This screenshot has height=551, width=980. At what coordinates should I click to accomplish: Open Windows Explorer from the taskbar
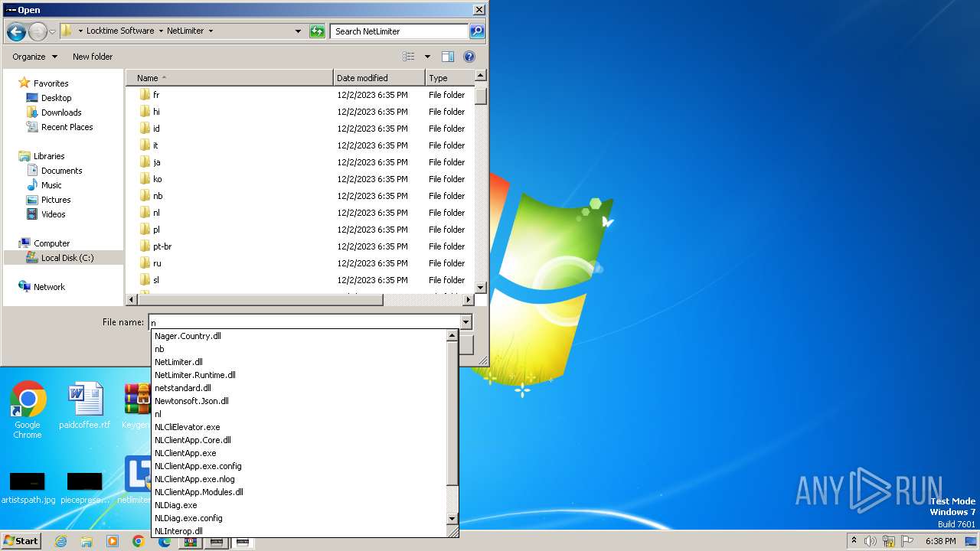point(87,541)
